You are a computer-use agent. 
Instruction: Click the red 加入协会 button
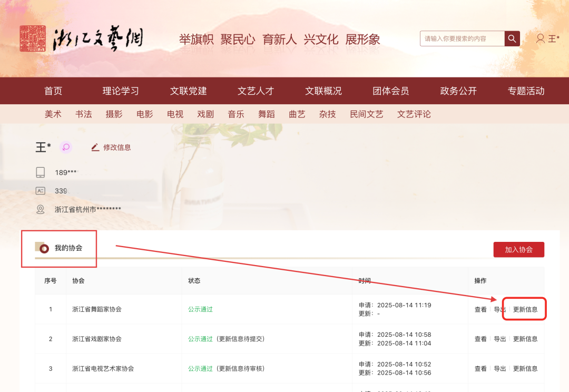pyautogui.click(x=519, y=250)
